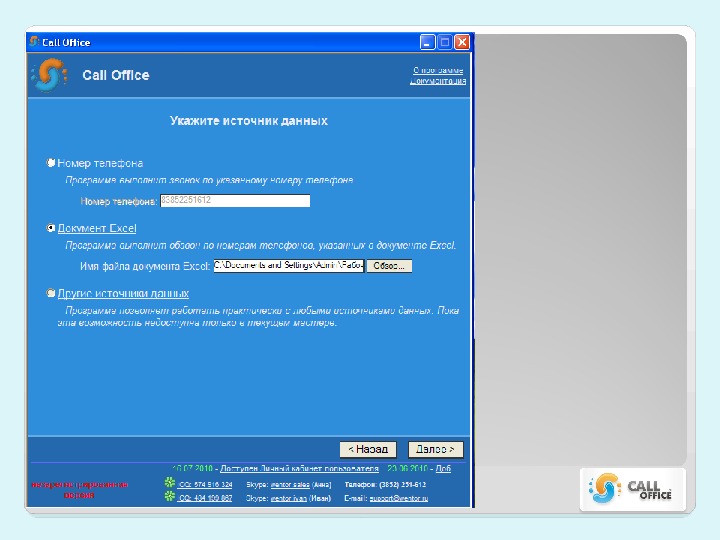Click the "Обзор..." browse button
The width and height of the screenshot is (720, 540).
point(389,266)
